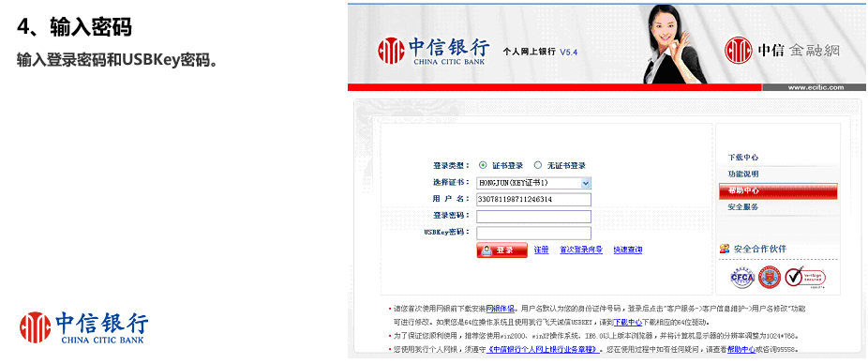868x364 pixels.
Task: Open the 注册 link
Action: (x=541, y=250)
